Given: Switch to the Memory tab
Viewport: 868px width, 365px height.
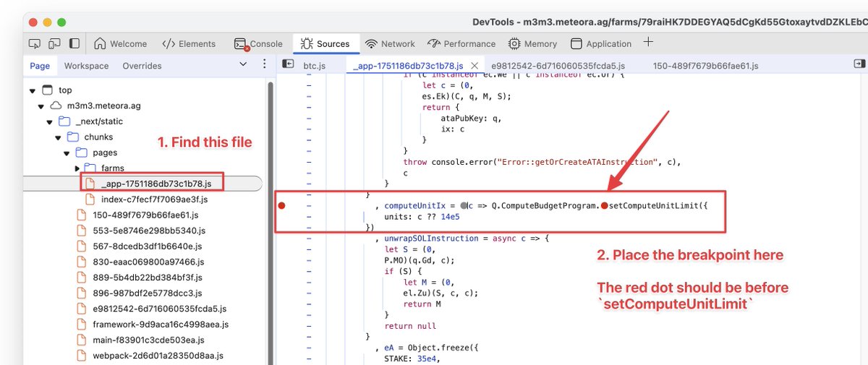Looking at the screenshot, I should point(532,43).
